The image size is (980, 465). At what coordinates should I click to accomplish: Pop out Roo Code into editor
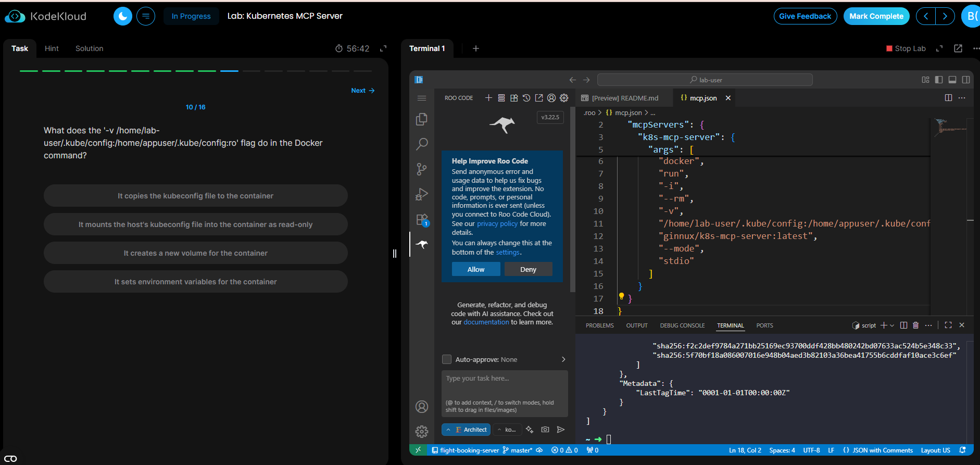(539, 98)
